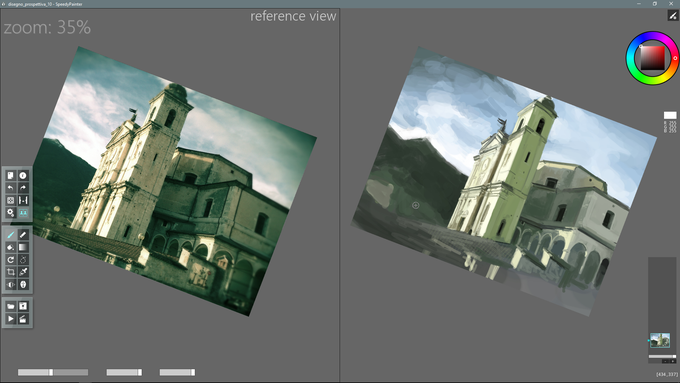Screen dimensions: 680x383
Task: Toggle the reference view button
Action: (23, 213)
